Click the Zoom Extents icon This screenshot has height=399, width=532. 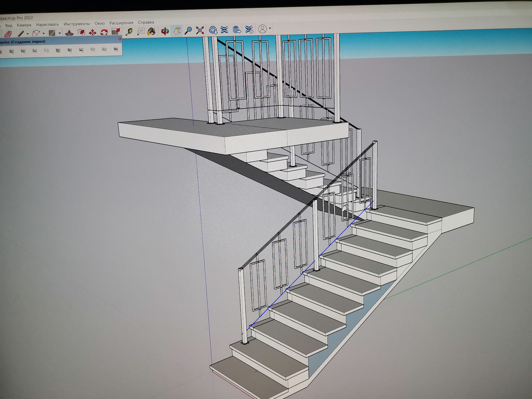(200, 30)
